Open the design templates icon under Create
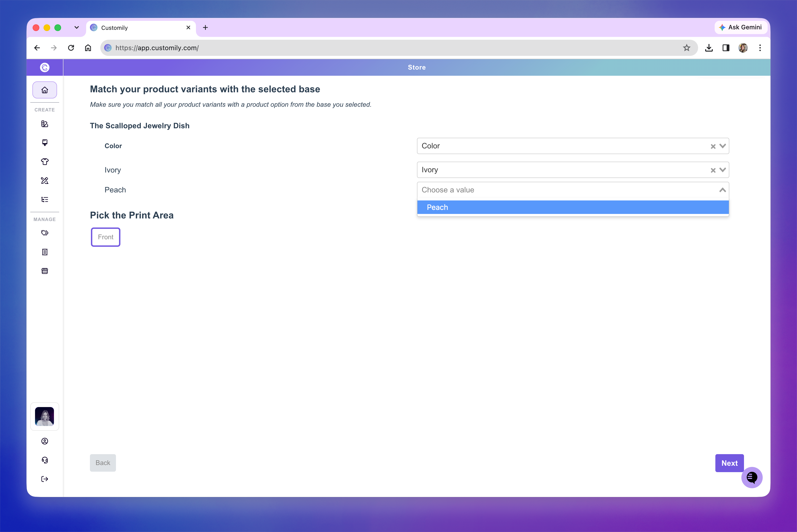The width and height of the screenshot is (797, 532). [x=44, y=124]
